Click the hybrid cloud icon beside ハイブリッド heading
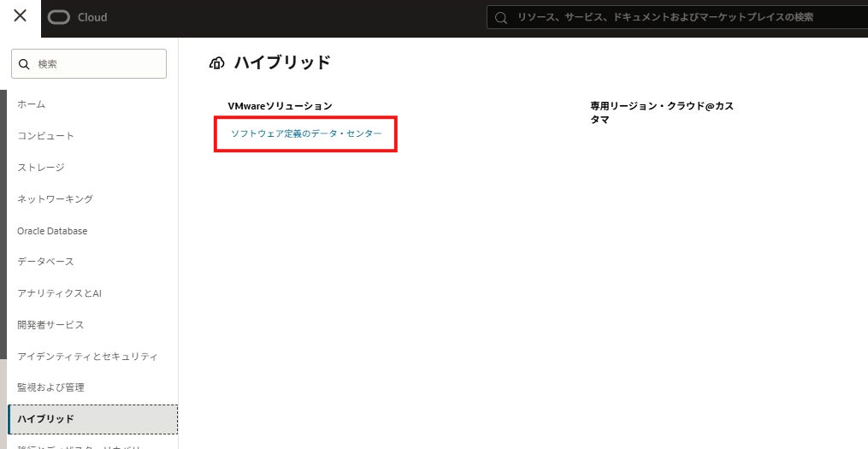This screenshot has height=449, width=868. tap(217, 62)
